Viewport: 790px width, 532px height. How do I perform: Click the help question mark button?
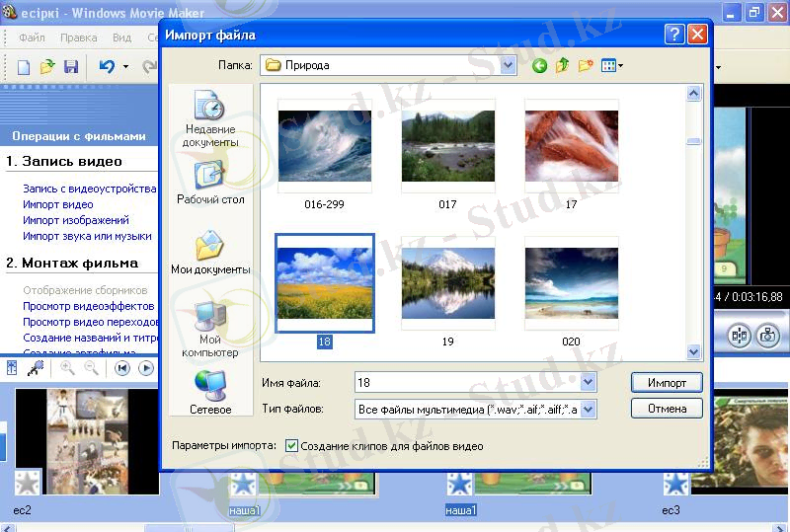pos(674,35)
